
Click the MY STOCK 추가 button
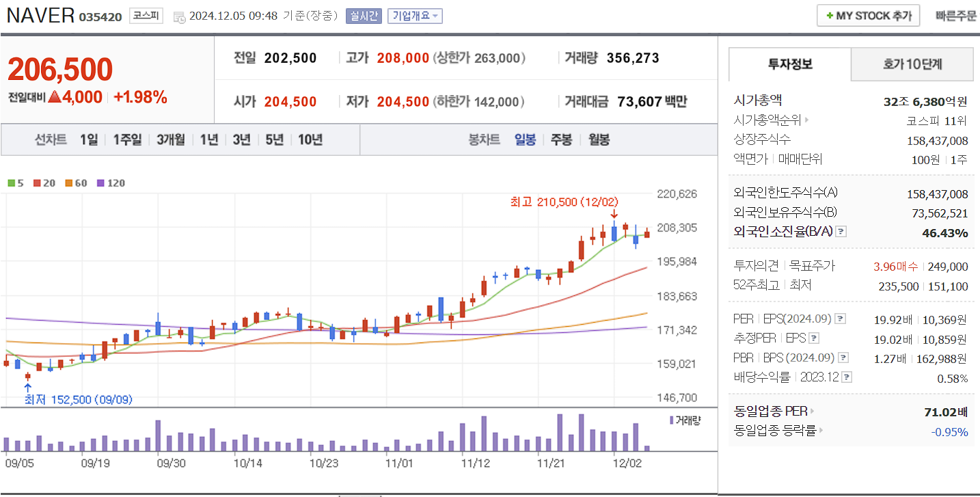pos(868,15)
